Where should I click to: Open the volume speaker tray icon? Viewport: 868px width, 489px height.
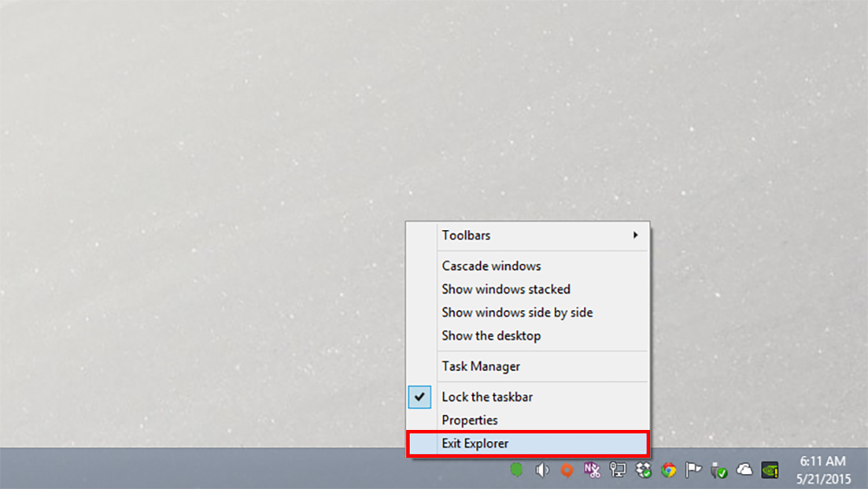[x=542, y=470]
